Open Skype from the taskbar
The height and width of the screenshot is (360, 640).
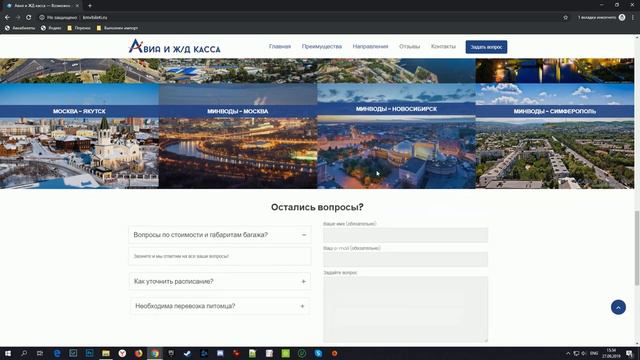point(318,353)
